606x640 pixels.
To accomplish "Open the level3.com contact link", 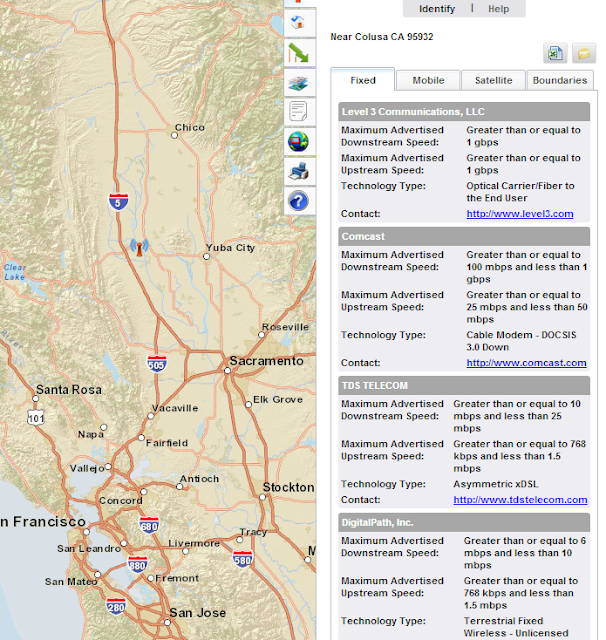I will [x=519, y=213].
